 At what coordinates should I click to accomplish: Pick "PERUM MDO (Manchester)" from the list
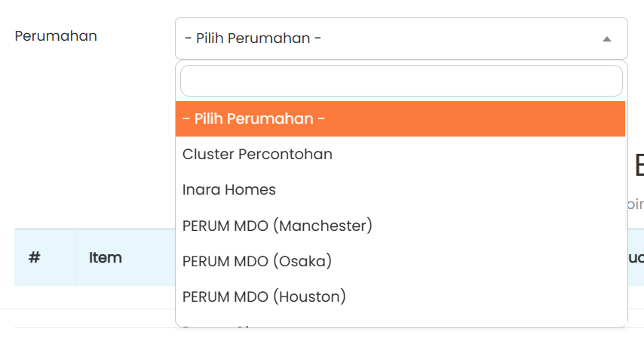click(278, 225)
